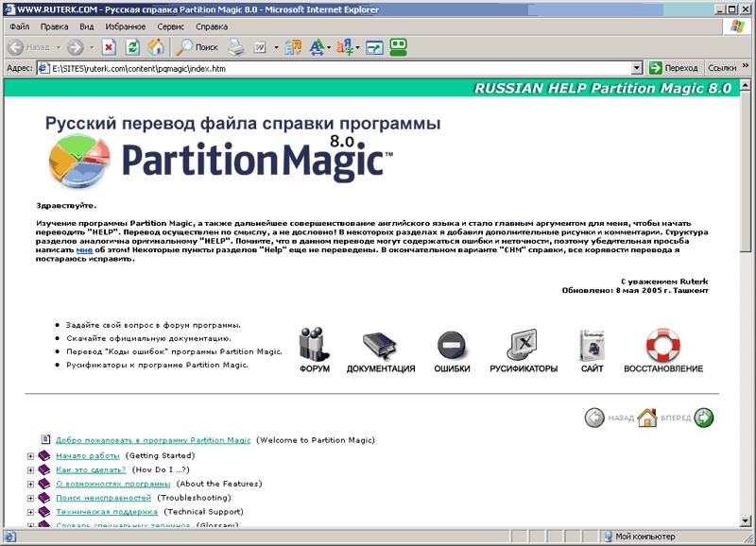Open the САЙТ product box icon

tap(592, 346)
